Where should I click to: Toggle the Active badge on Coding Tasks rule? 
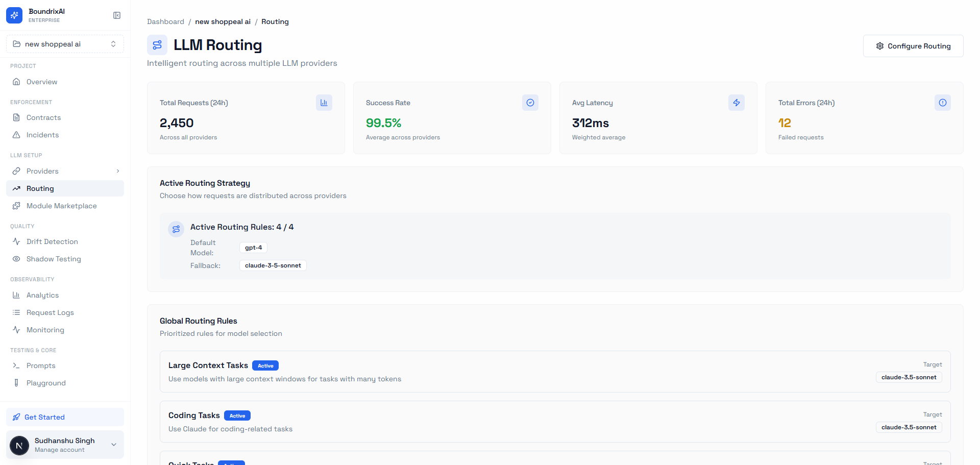pos(237,415)
